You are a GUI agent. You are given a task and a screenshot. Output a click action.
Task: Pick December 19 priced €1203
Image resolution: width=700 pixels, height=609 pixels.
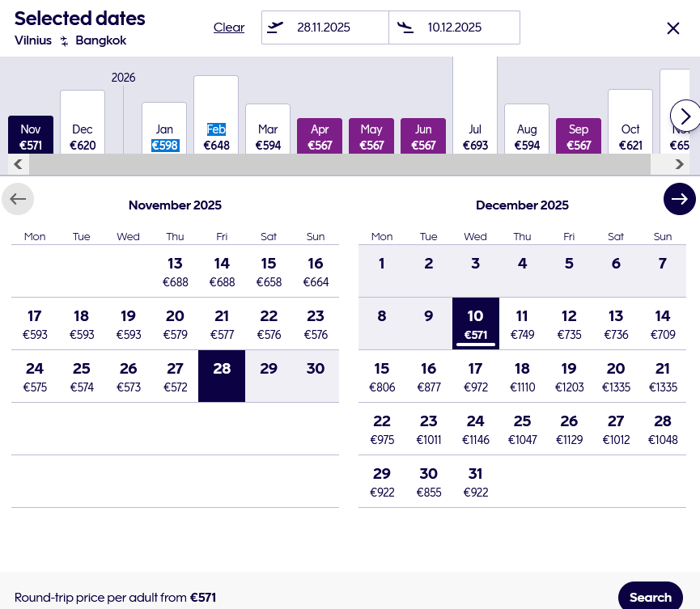click(569, 377)
